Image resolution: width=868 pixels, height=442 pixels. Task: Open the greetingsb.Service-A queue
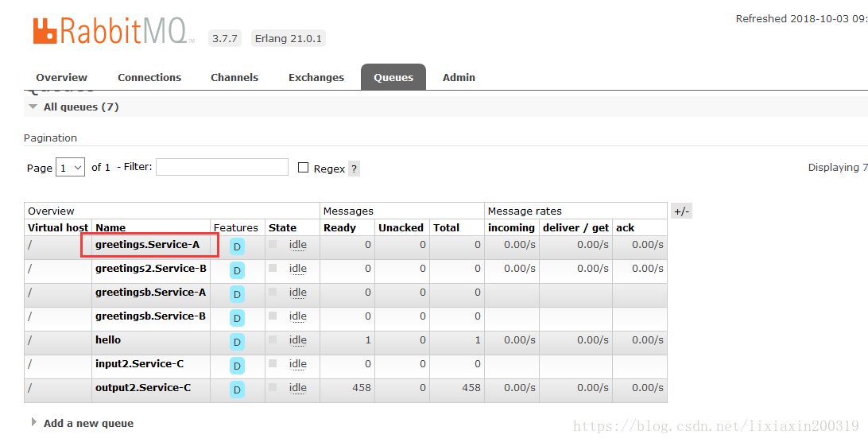pos(150,292)
